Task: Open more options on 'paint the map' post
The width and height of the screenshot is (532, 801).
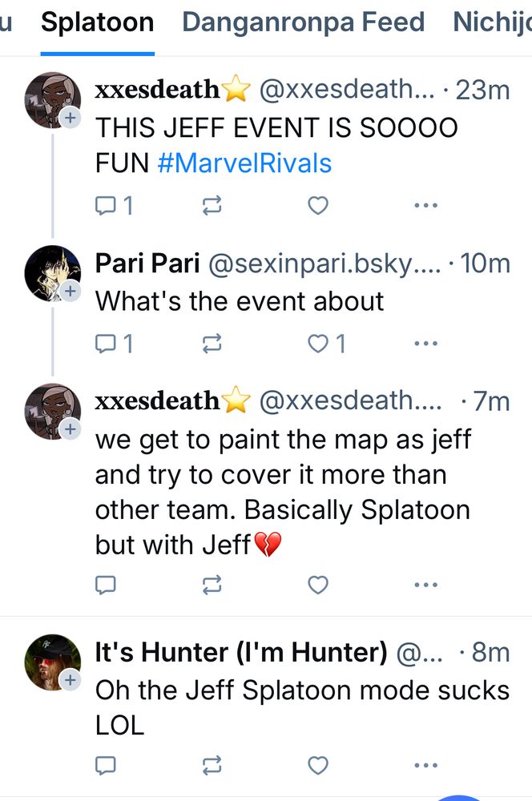Action: click(425, 586)
